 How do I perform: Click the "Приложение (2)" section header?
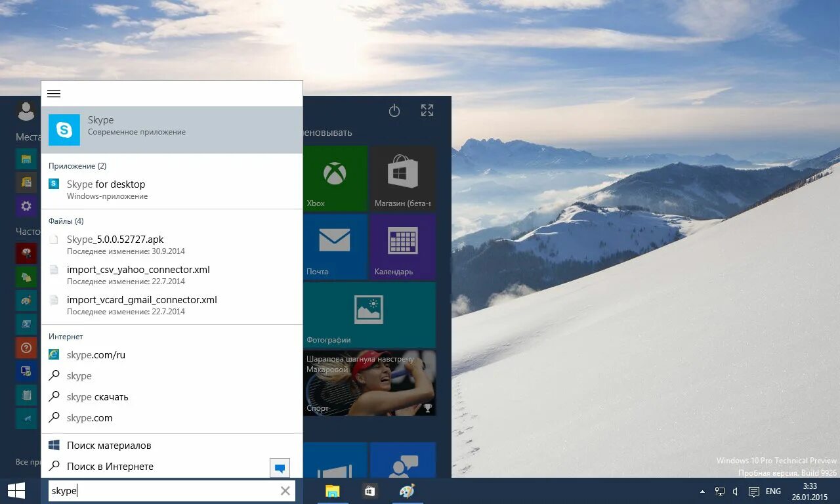click(x=77, y=166)
